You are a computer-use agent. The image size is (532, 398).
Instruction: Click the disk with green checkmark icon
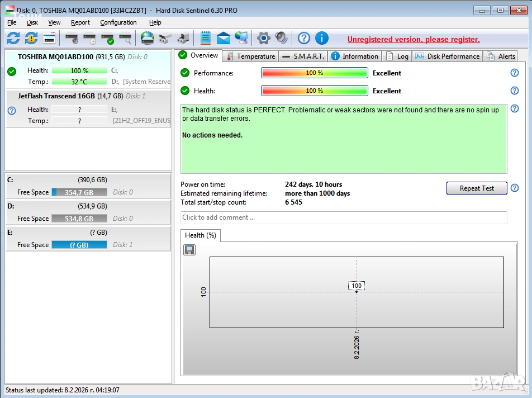pos(107,39)
